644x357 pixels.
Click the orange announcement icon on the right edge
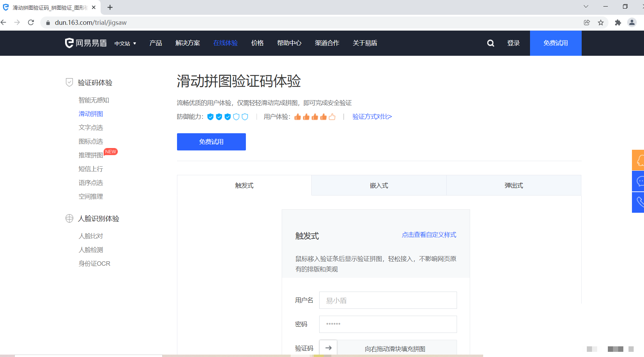(640, 160)
